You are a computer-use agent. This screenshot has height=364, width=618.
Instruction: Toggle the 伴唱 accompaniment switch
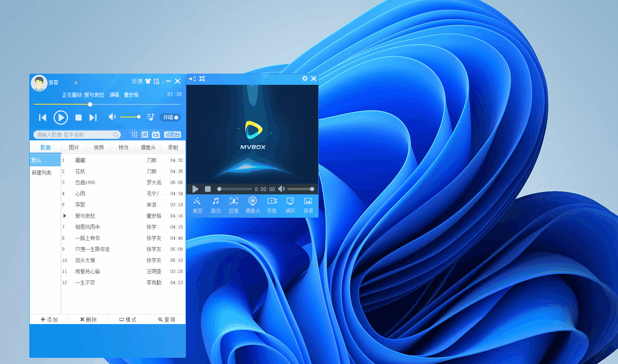pos(170,117)
